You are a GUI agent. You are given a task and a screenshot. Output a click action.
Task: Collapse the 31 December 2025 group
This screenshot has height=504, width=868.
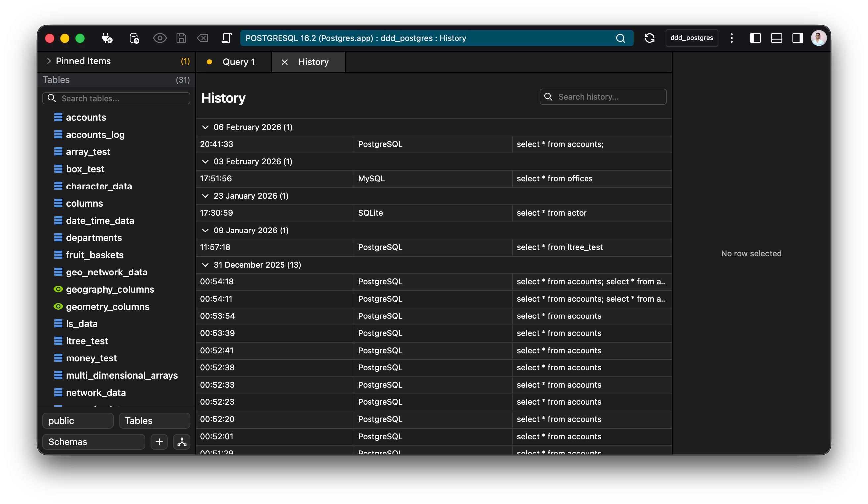205,265
